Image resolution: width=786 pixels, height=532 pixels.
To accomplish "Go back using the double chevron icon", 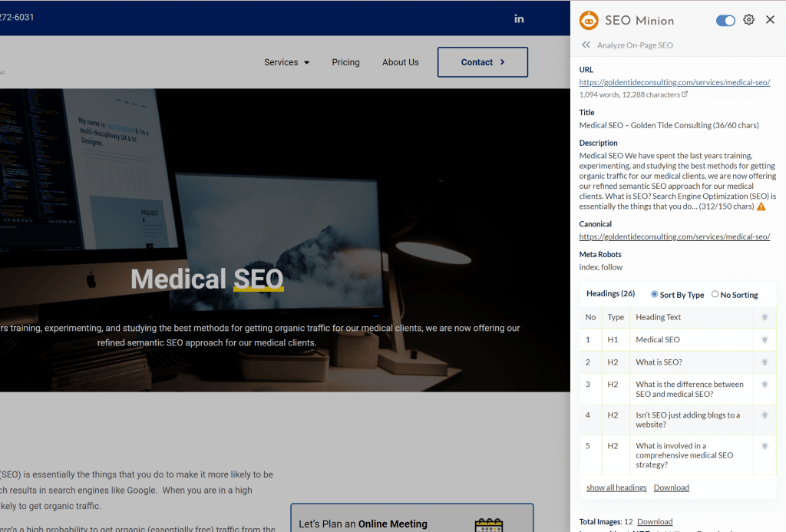I will coord(586,45).
